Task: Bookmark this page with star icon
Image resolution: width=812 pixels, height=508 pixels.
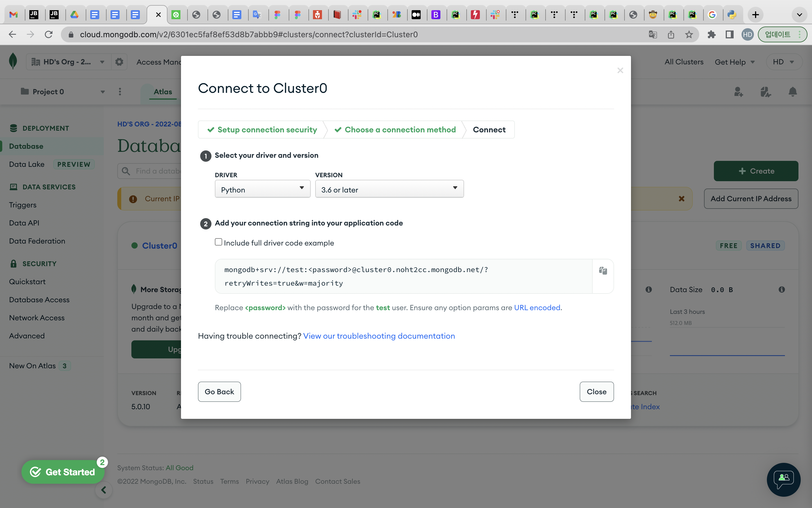Action: pyautogui.click(x=689, y=34)
